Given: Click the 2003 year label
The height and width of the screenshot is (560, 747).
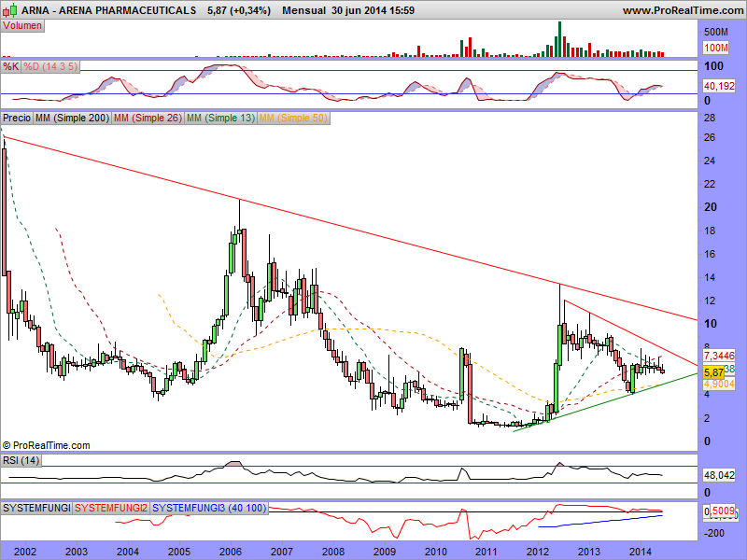Looking at the screenshot, I should click(x=77, y=552).
